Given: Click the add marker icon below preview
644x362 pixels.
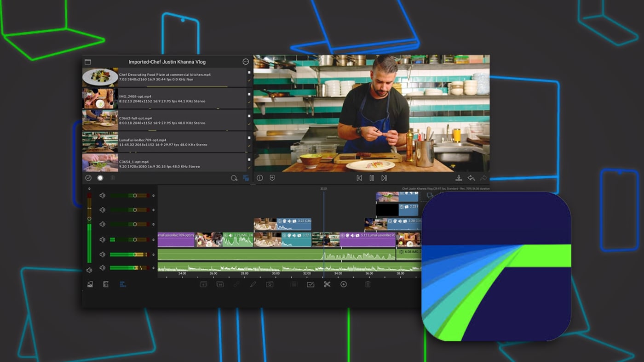Looking at the screenshot, I should pos(272,178).
